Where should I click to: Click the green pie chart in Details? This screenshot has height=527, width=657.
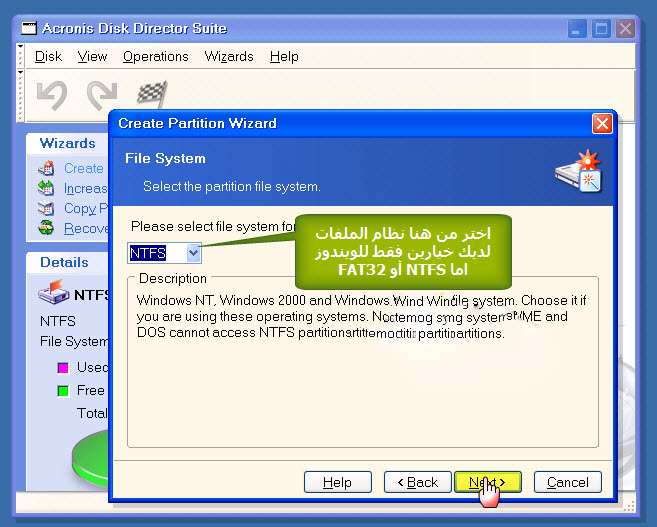coord(90,459)
